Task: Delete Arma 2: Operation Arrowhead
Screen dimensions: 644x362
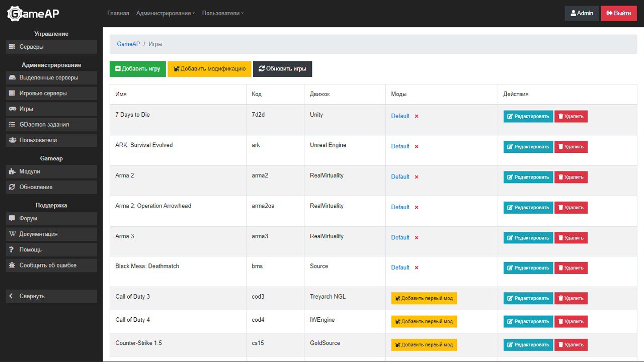Action: click(x=571, y=208)
